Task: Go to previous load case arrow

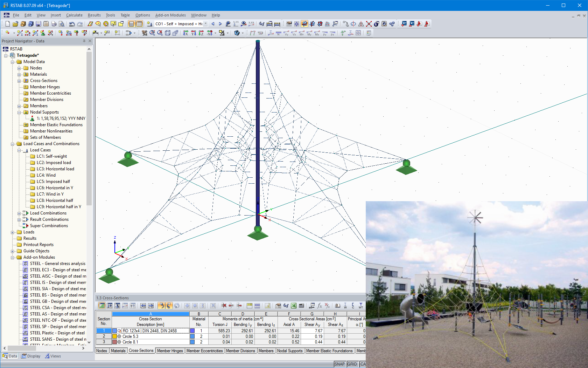Action: coord(213,24)
